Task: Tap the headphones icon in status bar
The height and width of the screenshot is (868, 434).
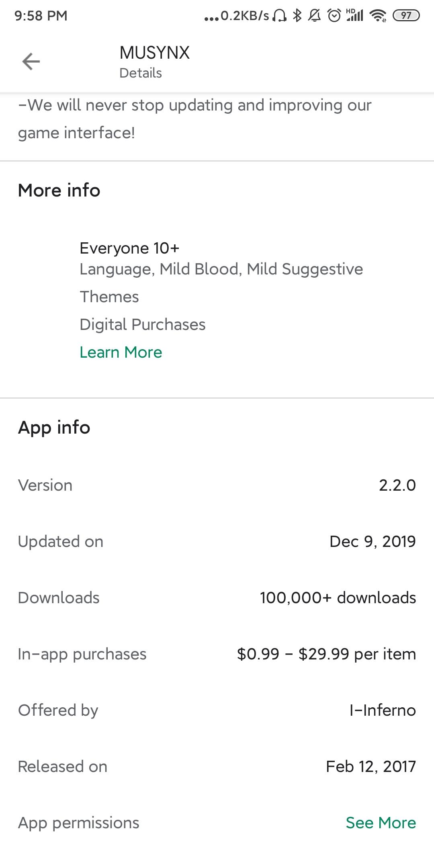Action: [x=279, y=16]
